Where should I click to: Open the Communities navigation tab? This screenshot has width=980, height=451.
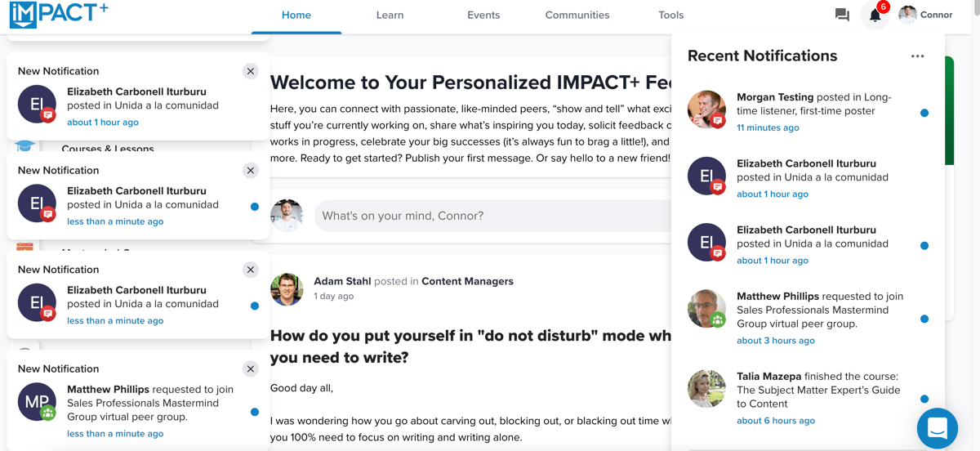577,15
